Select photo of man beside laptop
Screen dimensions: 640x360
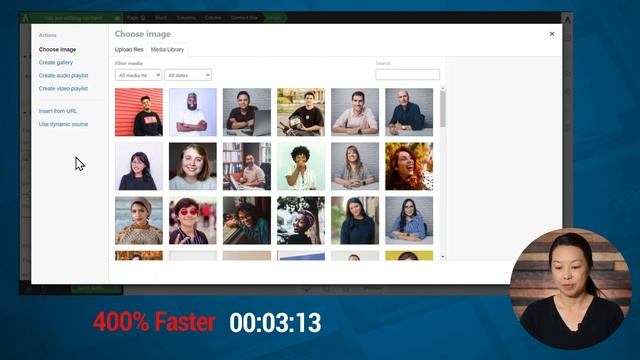point(247,112)
